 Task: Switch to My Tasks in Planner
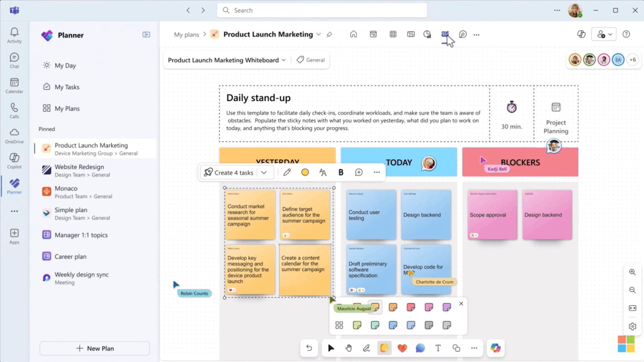(x=67, y=87)
